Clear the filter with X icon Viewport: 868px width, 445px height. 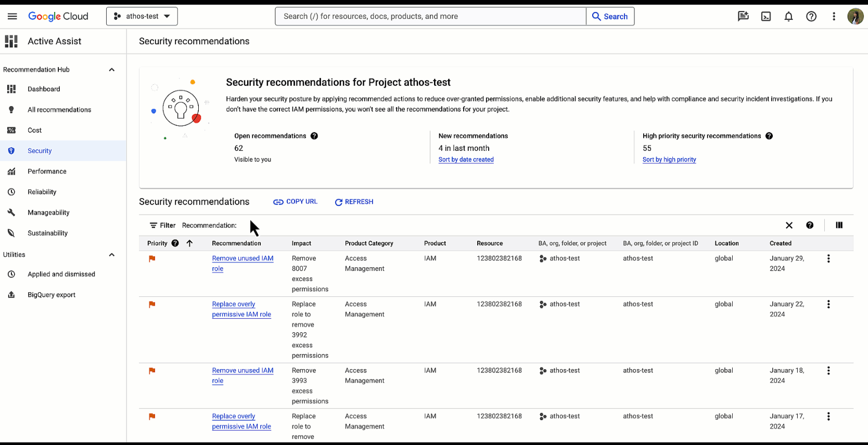[x=789, y=225]
